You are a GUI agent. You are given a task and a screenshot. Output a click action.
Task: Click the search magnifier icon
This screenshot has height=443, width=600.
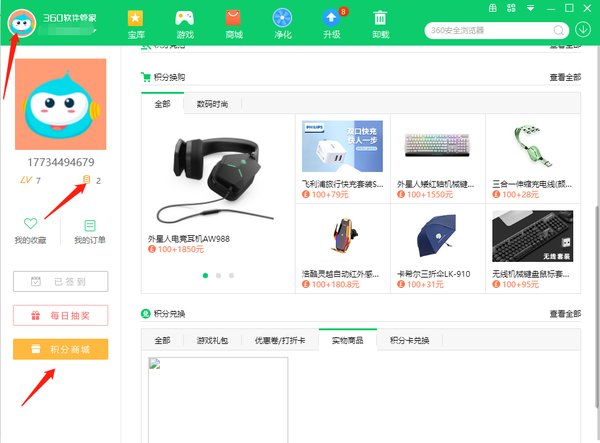[x=559, y=30]
